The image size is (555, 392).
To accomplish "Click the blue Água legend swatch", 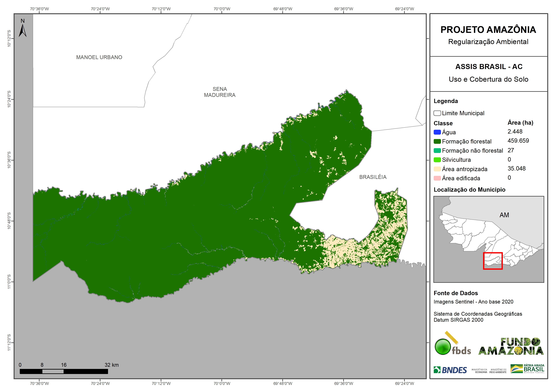I will [437, 132].
